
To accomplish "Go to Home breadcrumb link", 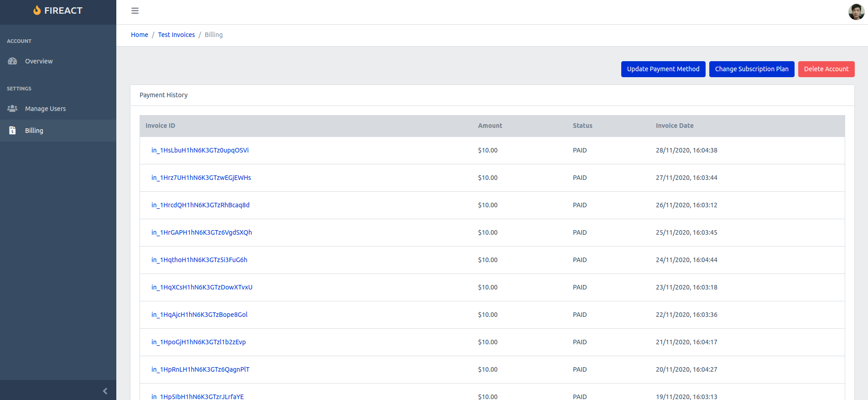I will (x=140, y=35).
